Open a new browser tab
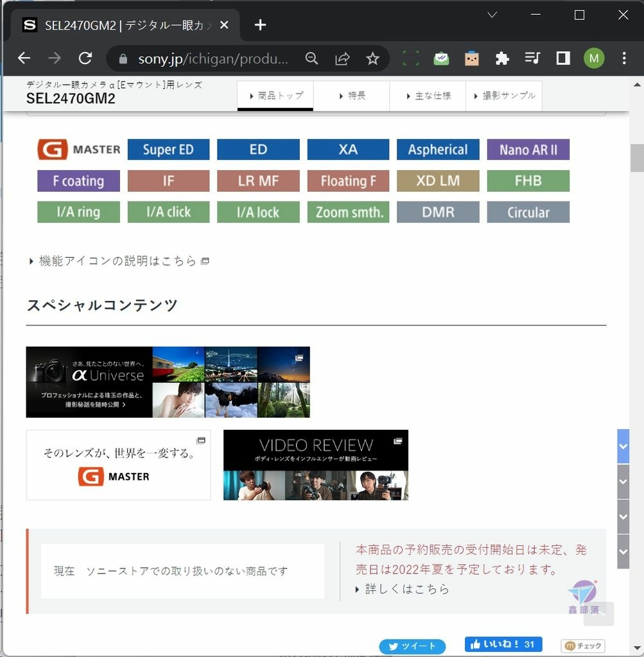 [x=261, y=25]
